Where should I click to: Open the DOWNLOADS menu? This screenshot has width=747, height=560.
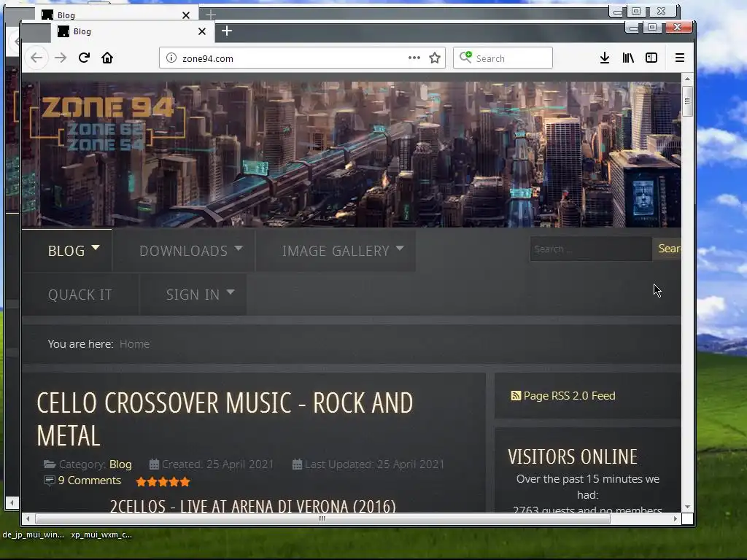184,251
